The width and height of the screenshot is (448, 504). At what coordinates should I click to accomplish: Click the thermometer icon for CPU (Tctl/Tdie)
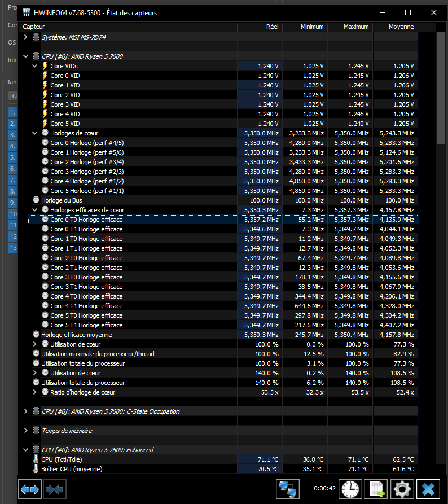click(x=36, y=459)
